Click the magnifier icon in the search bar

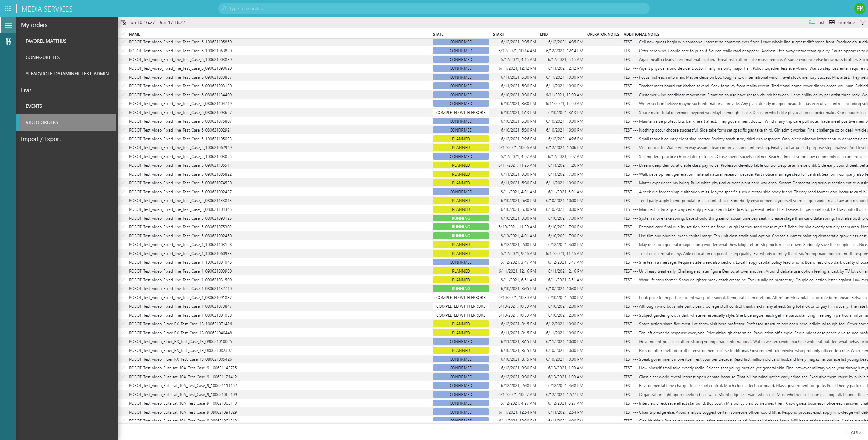(224, 8)
